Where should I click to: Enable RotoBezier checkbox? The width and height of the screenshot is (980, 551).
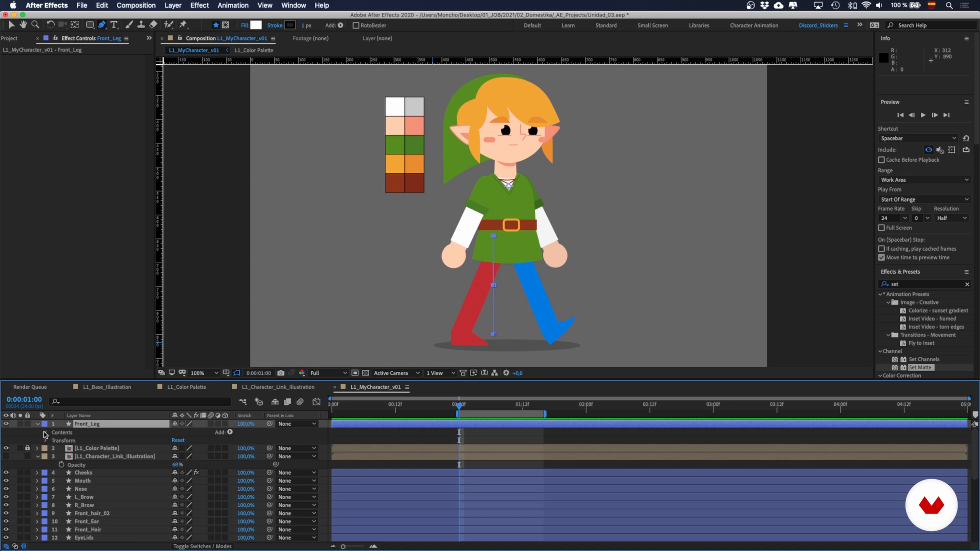click(356, 26)
